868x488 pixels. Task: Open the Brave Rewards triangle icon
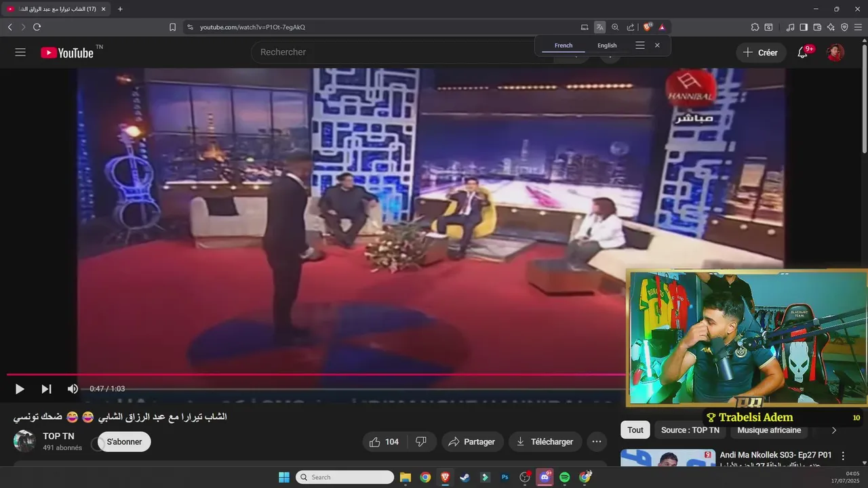662,27
